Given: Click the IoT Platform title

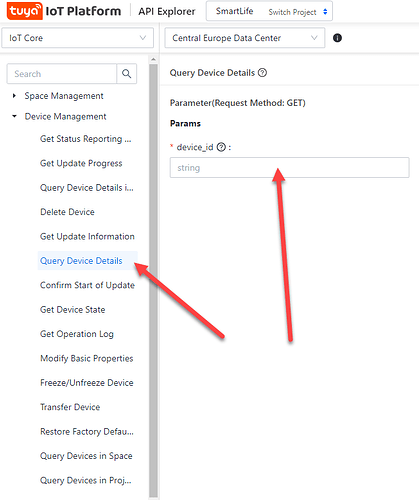Looking at the screenshot, I should [83, 11].
